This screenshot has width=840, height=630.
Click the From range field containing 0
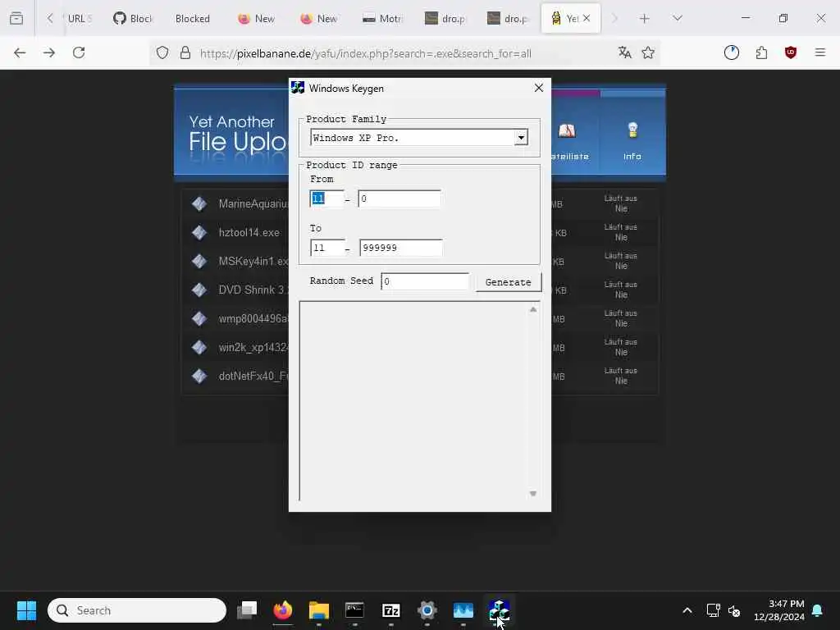pyautogui.click(x=399, y=199)
